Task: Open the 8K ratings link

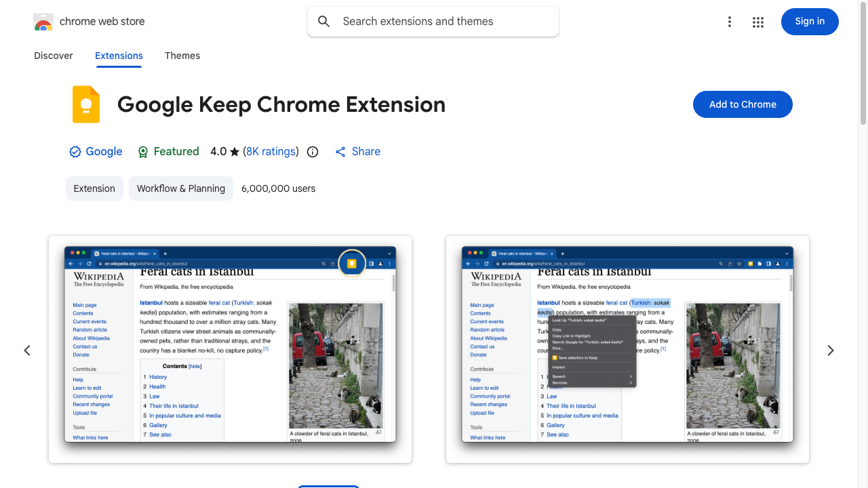Action: [271, 152]
